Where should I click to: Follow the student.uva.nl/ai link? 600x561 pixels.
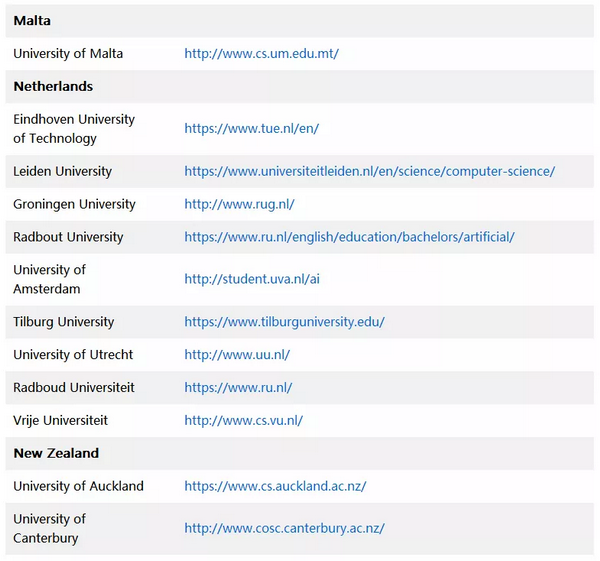(x=251, y=279)
